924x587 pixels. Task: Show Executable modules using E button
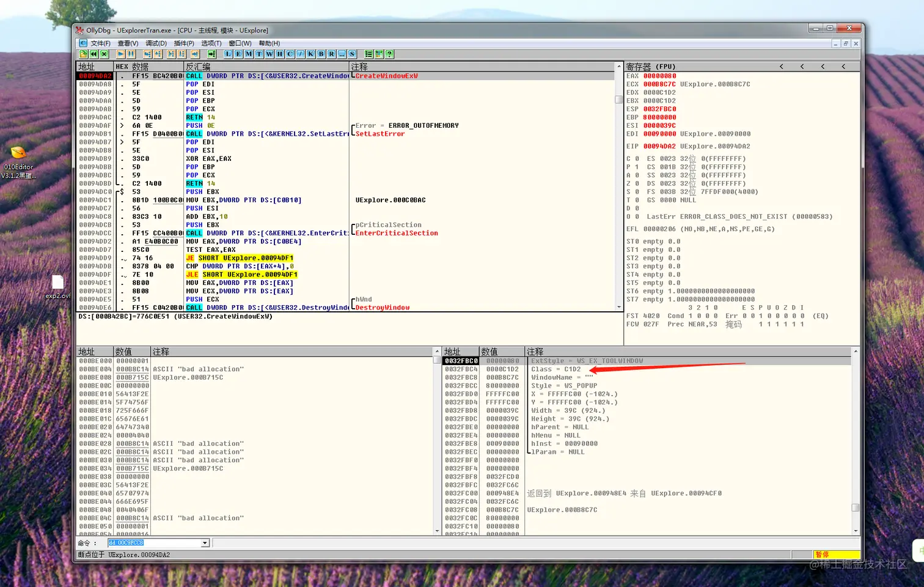[x=238, y=54]
